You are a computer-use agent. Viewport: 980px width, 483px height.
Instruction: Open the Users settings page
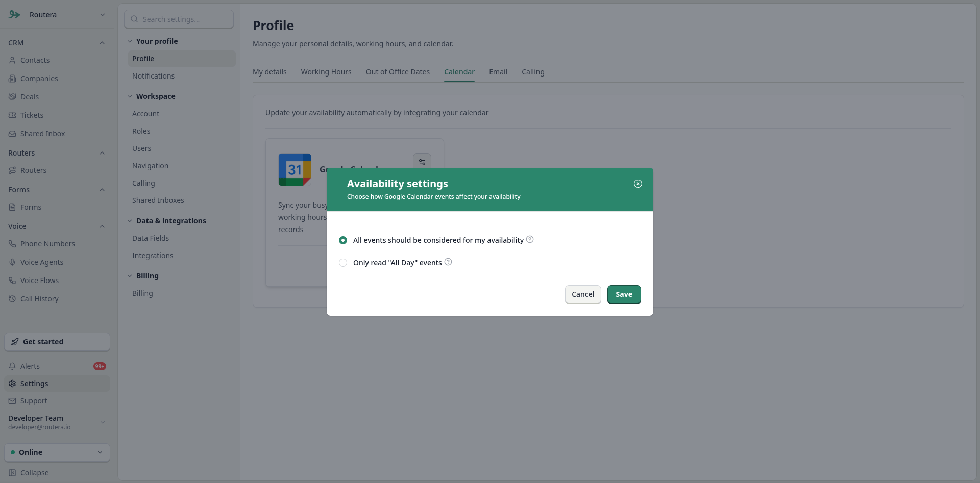point(182,148)
